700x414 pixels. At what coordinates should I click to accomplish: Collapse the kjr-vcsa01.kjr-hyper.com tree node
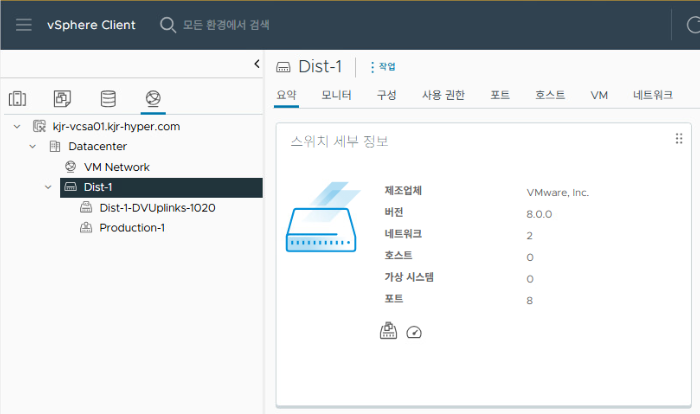(x=17, y=127)
